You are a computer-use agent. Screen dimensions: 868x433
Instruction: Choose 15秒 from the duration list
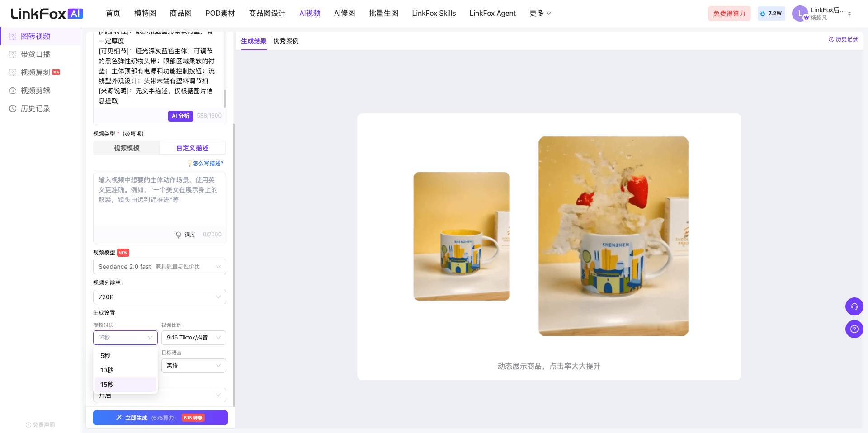[125, 385]
